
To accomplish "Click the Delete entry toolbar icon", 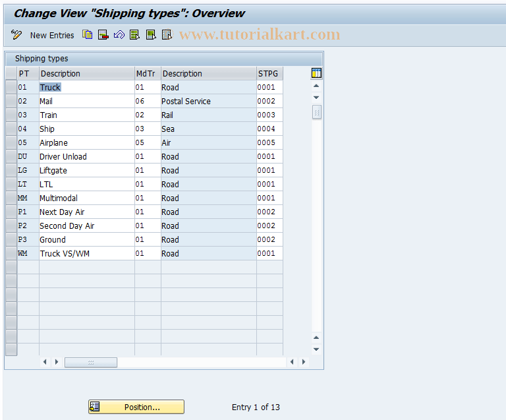I will coord(103,34).
